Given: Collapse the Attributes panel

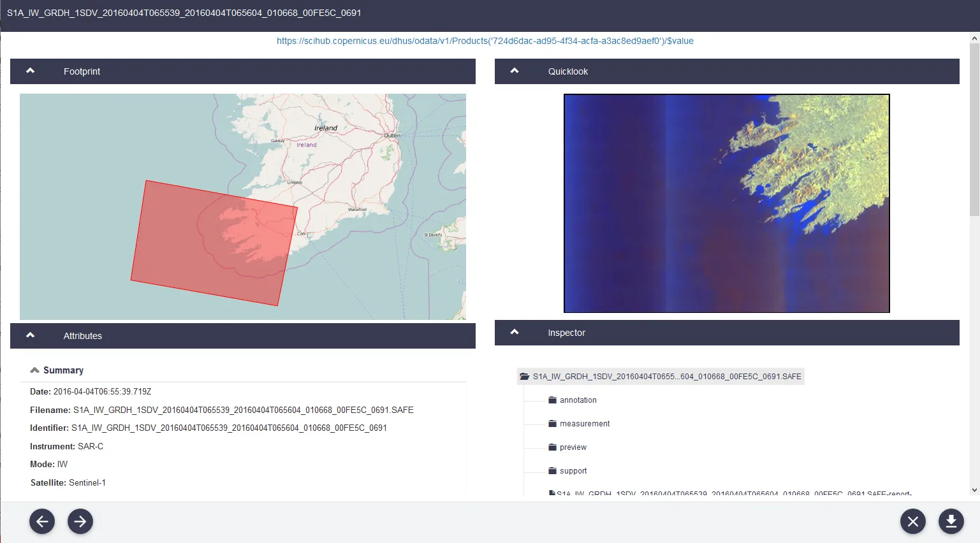Looking at the screenshot, I should pyautogui.click(x=30, y=335).
